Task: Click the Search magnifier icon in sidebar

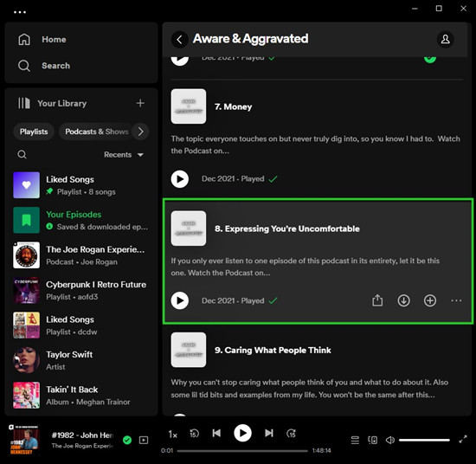Action: [24, 66]
